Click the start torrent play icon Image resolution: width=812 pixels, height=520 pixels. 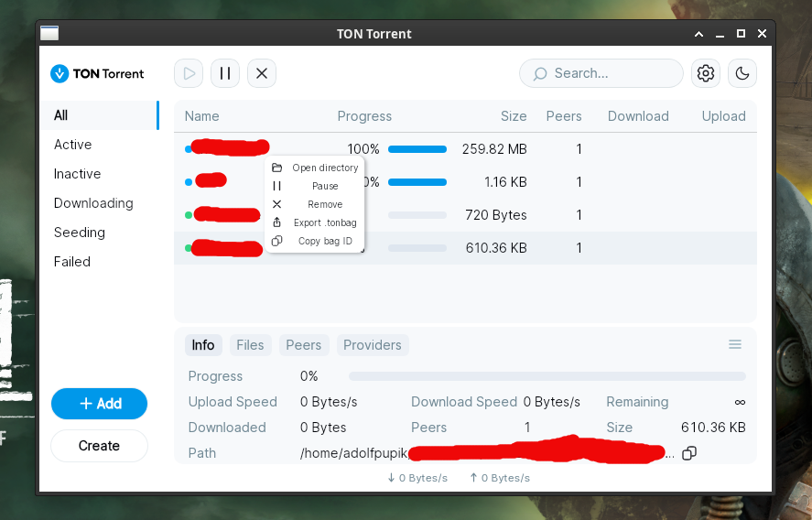pos(189,73)
